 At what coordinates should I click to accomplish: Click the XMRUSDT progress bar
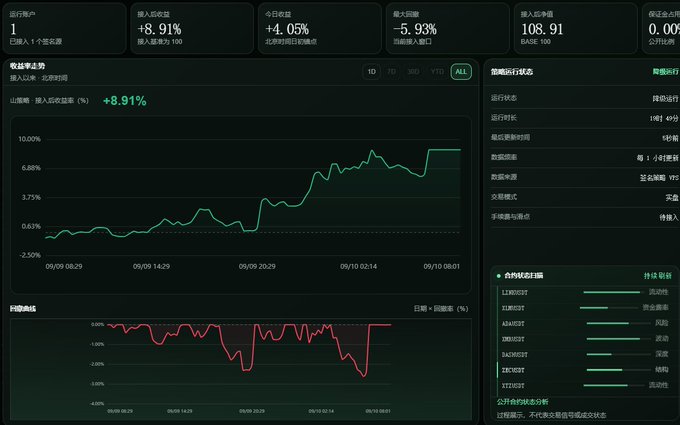tap(618, 339)
